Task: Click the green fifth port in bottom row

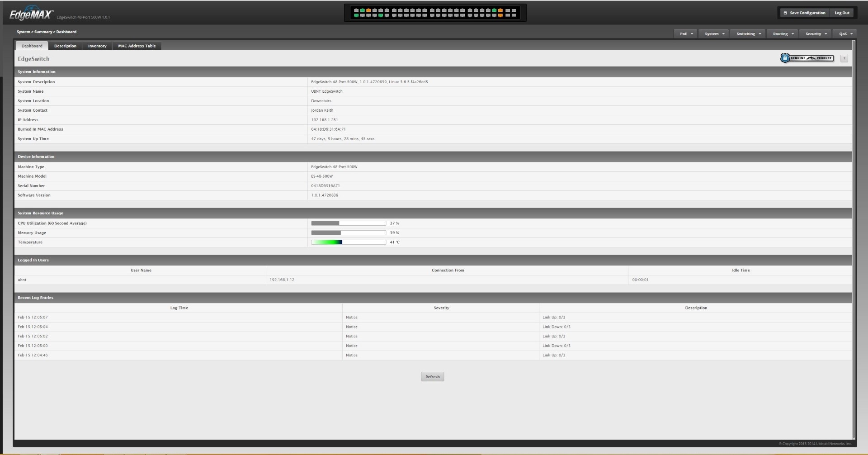Action: [x=381, y=15]
